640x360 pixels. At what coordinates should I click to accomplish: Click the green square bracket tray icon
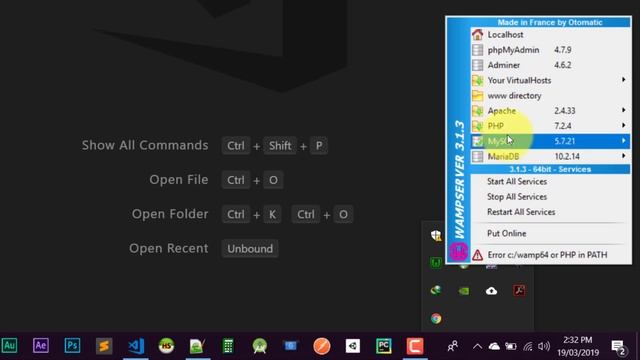pyautogui.click(x=436, y=263)
